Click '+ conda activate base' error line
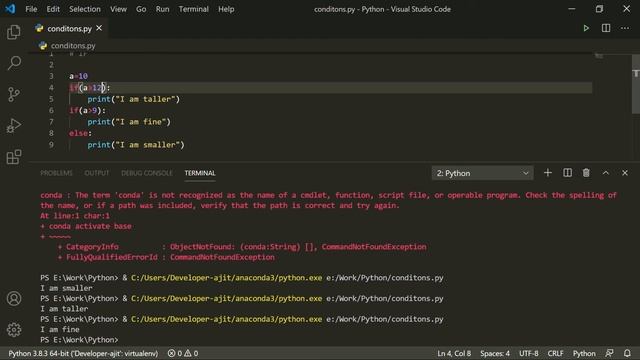The width and height of the screenshot is (640, 360). click(86, 226)
